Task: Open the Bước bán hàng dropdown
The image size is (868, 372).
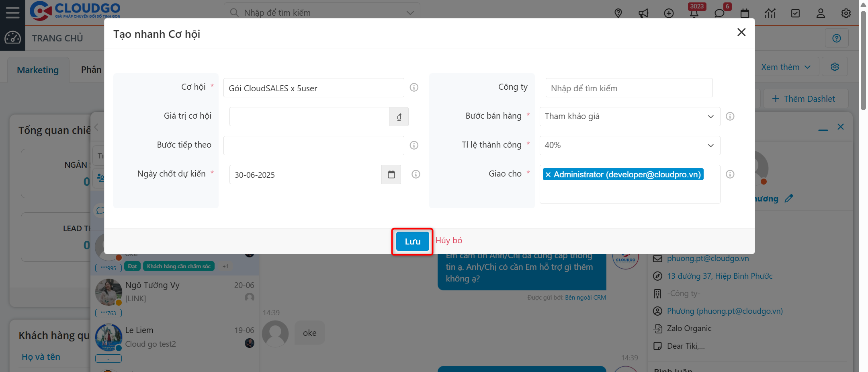Action: [629, 116]
